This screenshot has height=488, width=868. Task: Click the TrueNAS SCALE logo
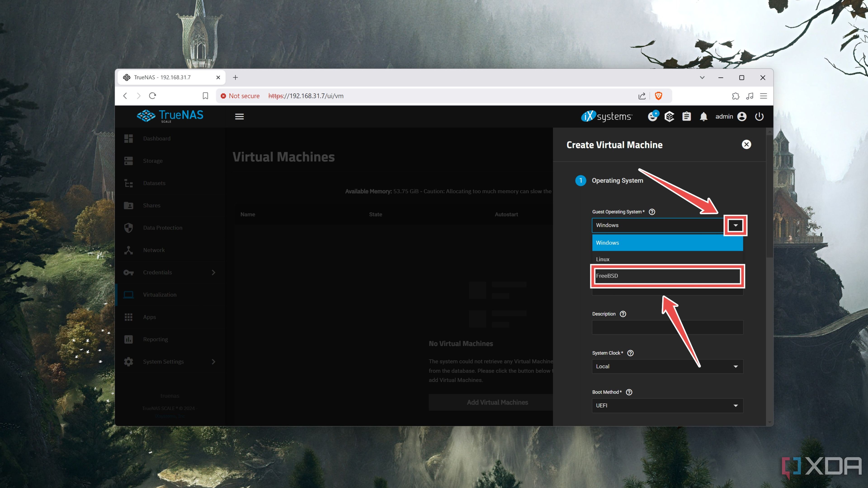pos(170,116)
